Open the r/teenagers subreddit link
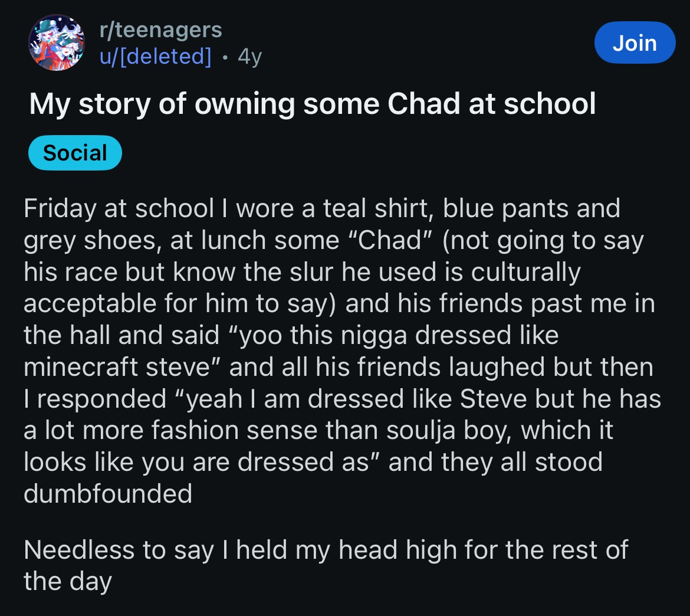690x616 pixels. (160, 30)
